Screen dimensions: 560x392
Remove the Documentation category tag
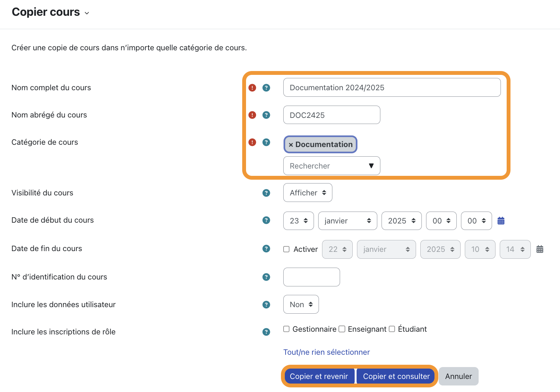[x=291, y=145]
